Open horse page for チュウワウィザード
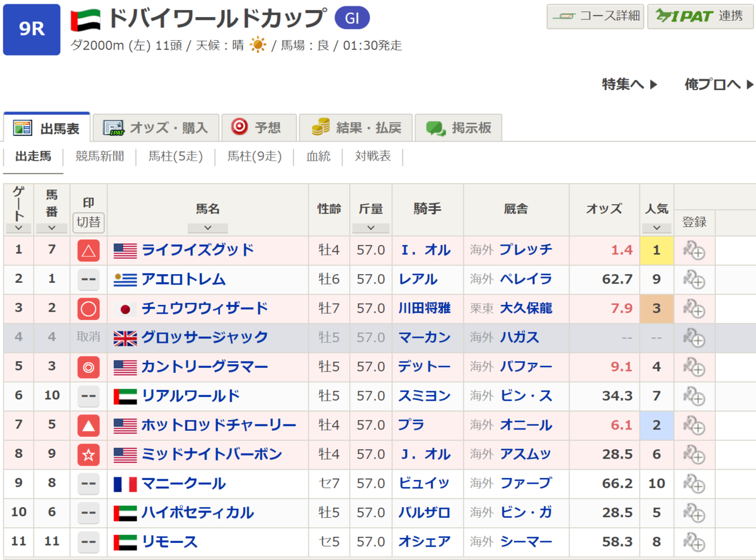 (205, 308)
